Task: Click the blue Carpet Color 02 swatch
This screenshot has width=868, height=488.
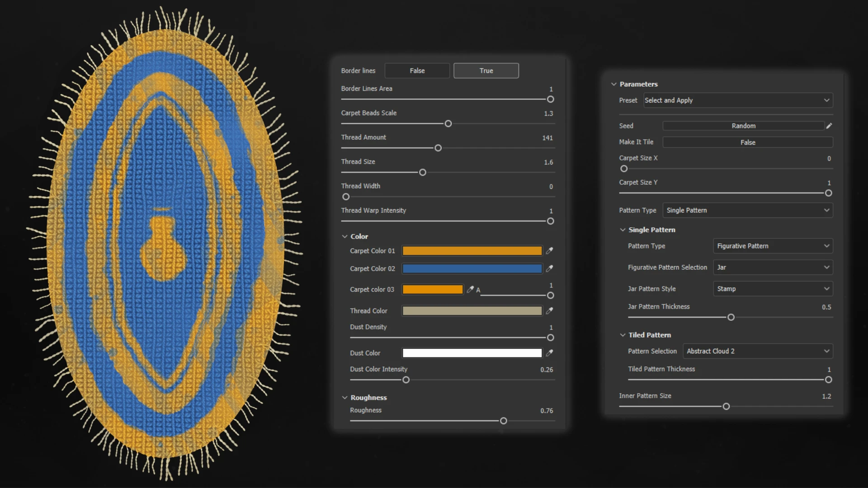Action: [472, 268]
